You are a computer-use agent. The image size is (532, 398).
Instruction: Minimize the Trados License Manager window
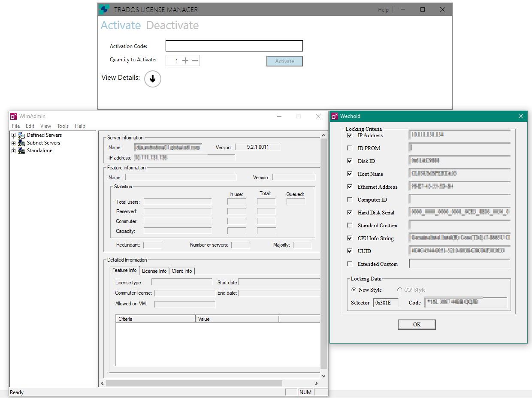[x=403, y=9]
